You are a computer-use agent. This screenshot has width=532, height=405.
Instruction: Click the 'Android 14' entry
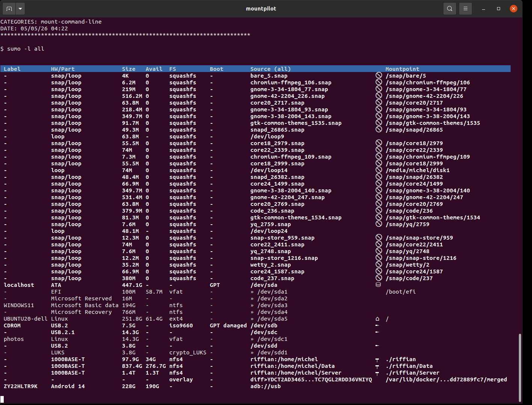(x=68, y=386)
